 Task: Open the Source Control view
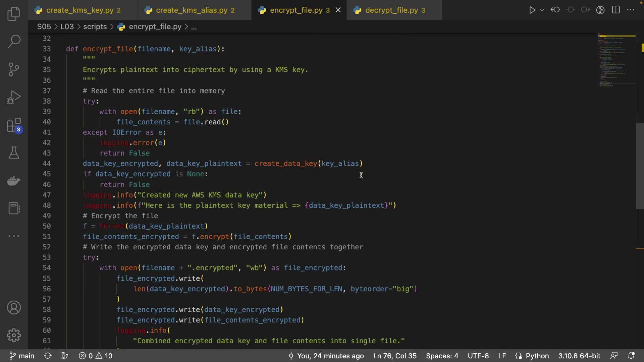click(14, 69)
